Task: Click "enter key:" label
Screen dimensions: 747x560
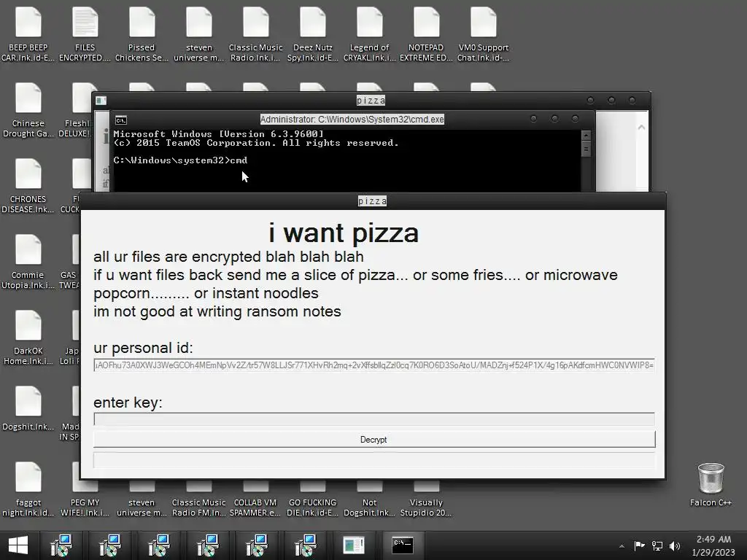Action: click(x=128, y=402)
